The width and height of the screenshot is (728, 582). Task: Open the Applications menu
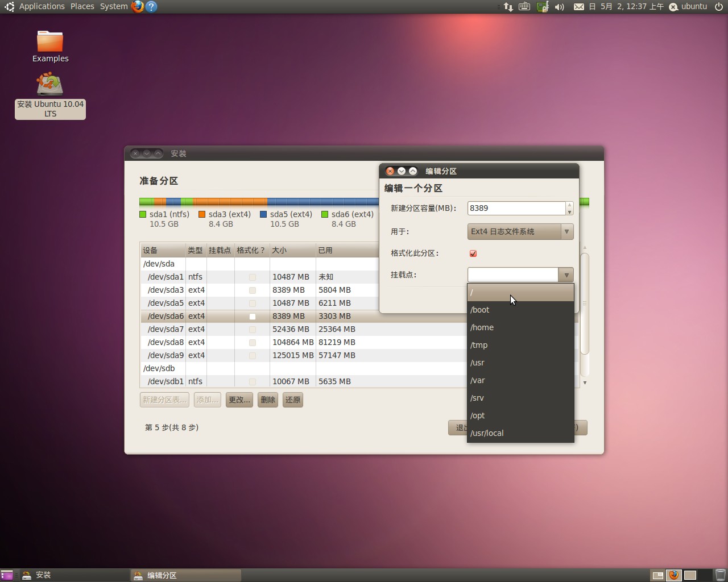(42, 7)
